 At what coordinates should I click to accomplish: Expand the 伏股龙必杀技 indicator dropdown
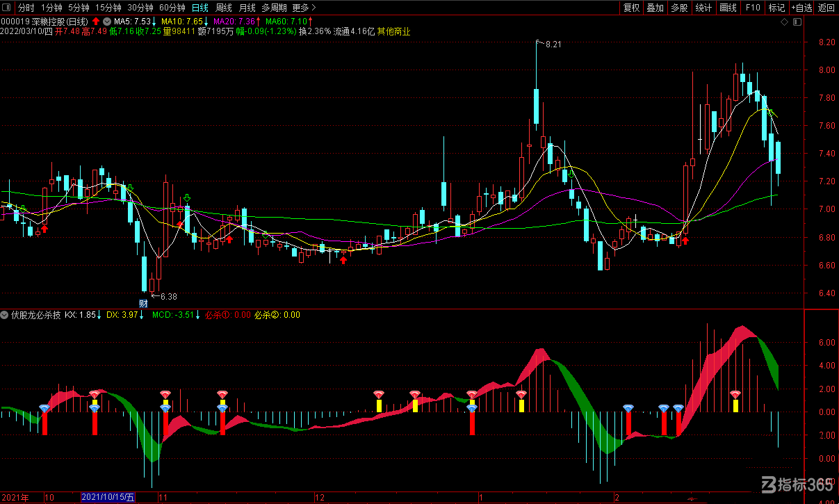5,315
